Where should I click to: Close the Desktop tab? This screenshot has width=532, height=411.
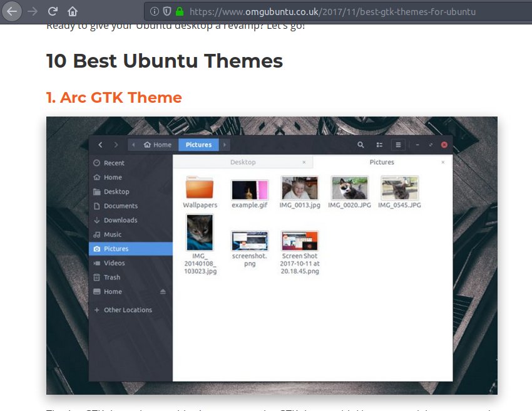(304, 162)
